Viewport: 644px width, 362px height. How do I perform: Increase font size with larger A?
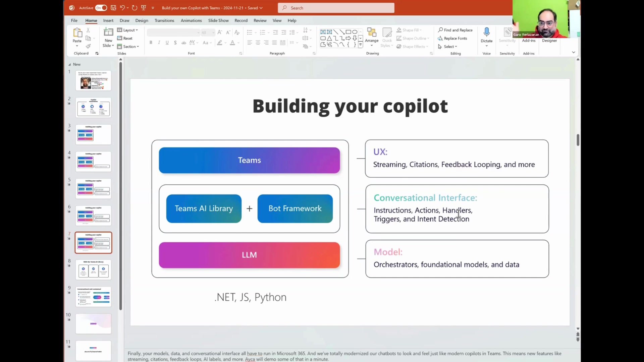[x=220, y=32]
